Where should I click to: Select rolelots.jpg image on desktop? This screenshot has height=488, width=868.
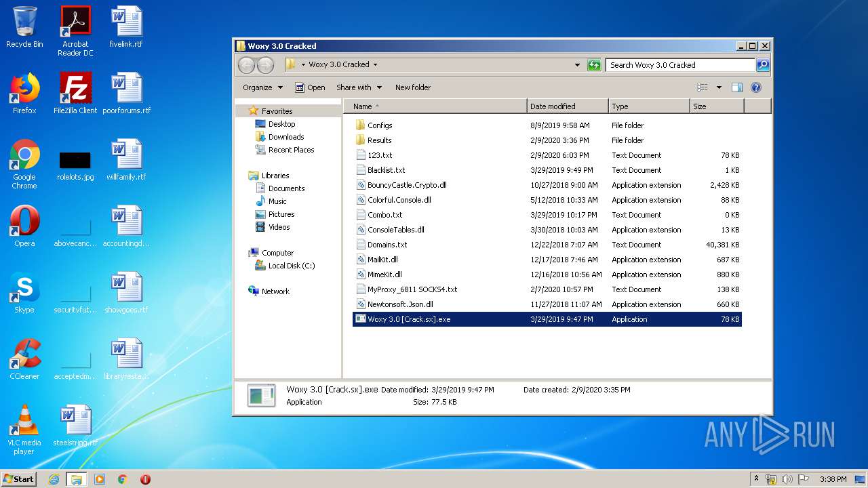tap(75, 165)
